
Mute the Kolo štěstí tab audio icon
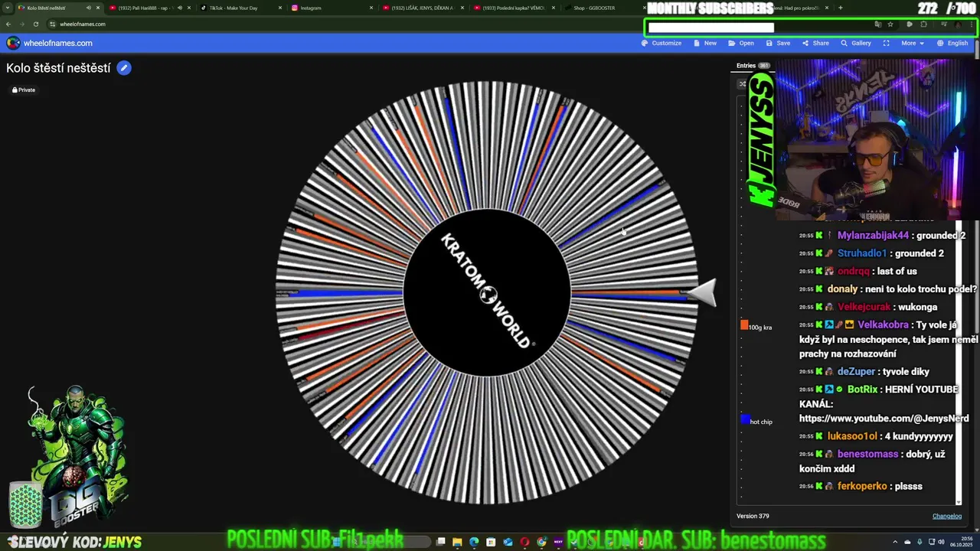point(88,8)
